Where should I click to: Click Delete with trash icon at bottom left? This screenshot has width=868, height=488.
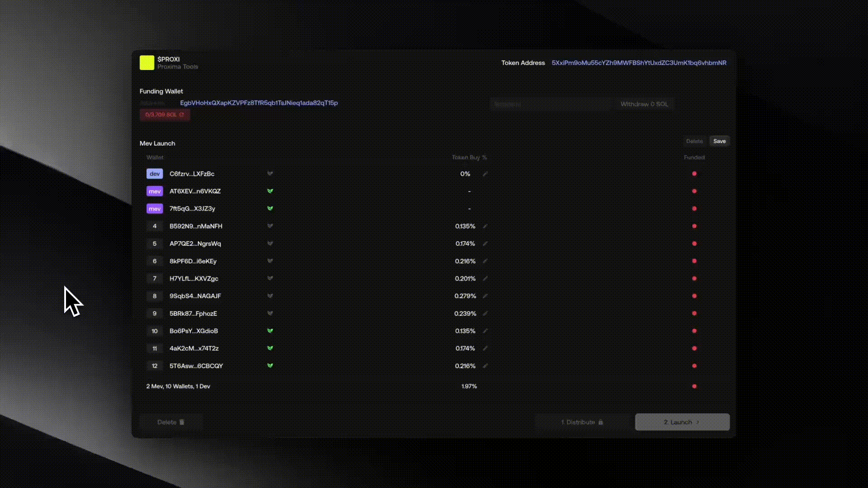(170, 422)
